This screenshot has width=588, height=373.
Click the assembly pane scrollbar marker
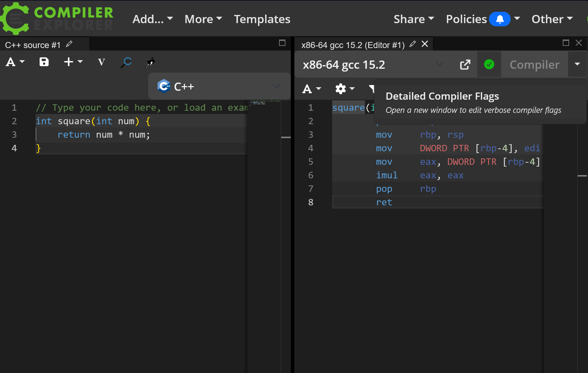(582, 176)
